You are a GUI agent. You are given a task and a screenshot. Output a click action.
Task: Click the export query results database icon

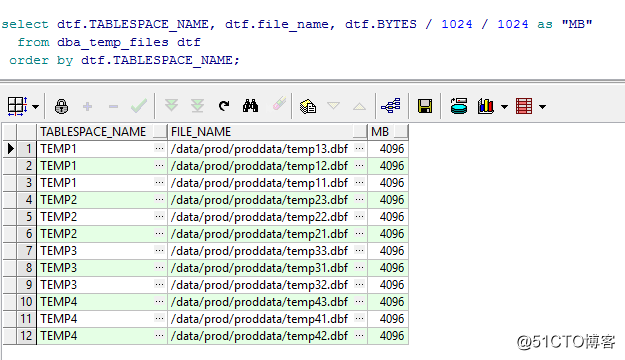click(459, 106)
